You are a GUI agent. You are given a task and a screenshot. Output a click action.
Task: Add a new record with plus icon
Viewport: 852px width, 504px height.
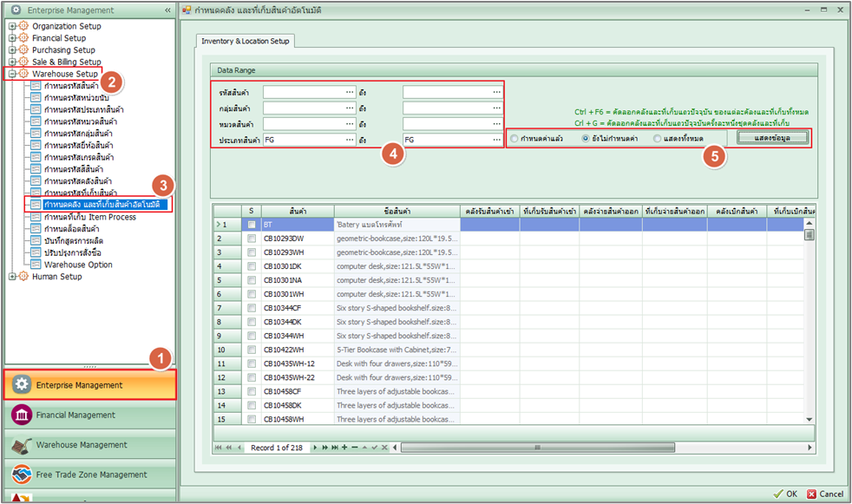(344, 448)
